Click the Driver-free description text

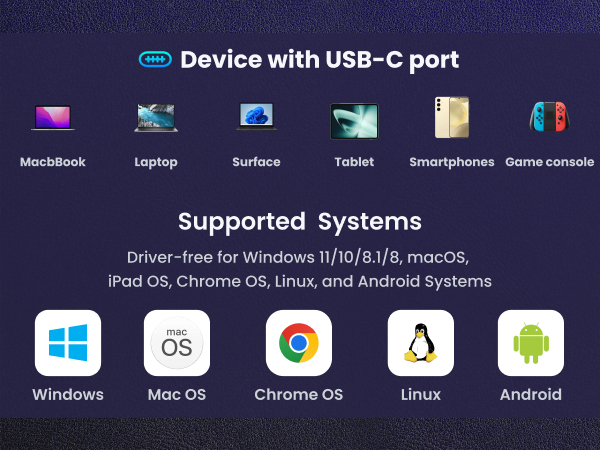[300, 269]
